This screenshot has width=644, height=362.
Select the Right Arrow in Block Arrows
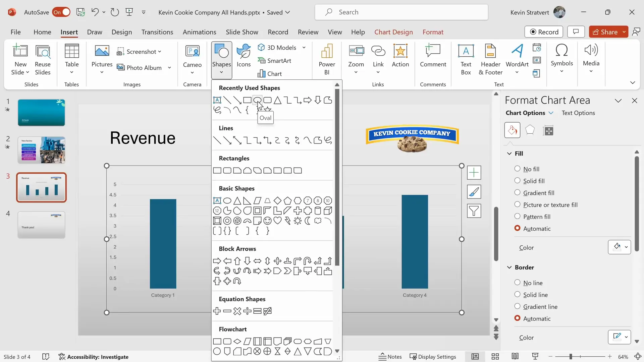coord(217,261)
